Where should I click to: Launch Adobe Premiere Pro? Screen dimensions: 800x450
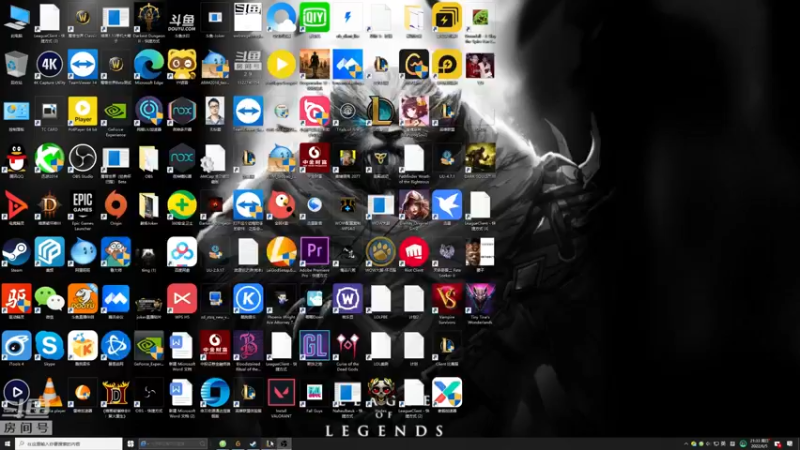tap(314, 252)
